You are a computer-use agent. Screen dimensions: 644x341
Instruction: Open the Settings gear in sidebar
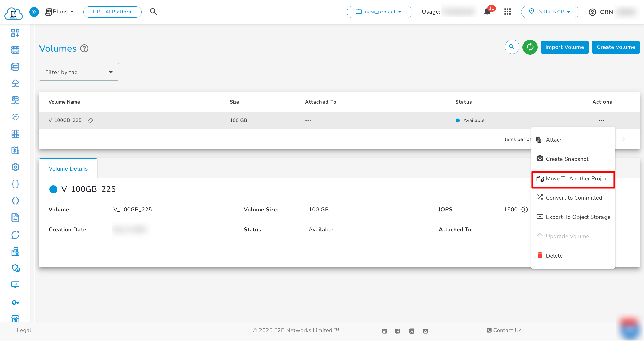tap(15, 167)
